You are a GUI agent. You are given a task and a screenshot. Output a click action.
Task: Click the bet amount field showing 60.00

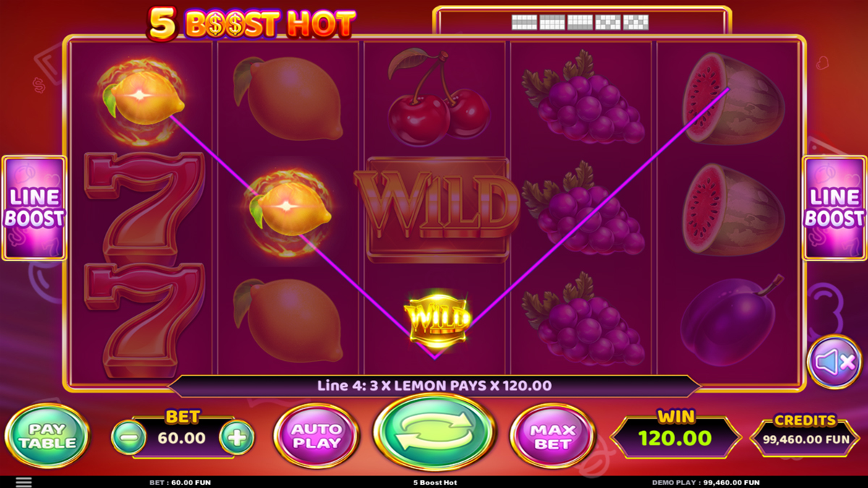[x=183, y=437]
